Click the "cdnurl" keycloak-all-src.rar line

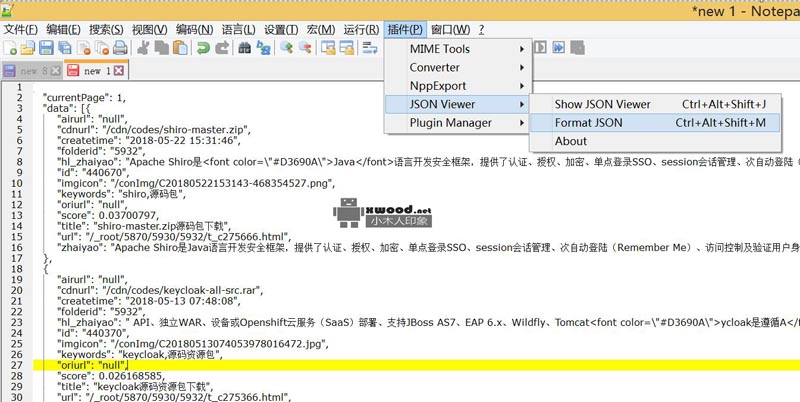point(160,290)
